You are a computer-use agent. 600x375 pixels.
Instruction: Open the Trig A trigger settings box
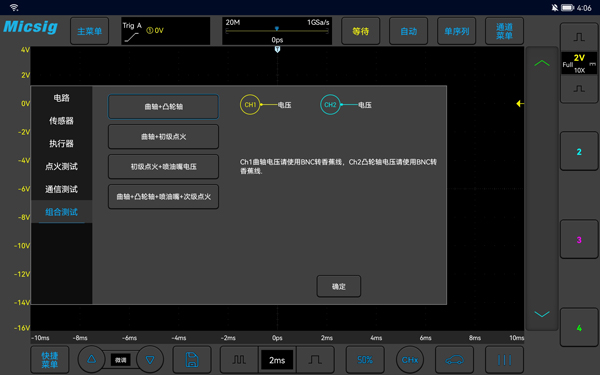point(166,31)
